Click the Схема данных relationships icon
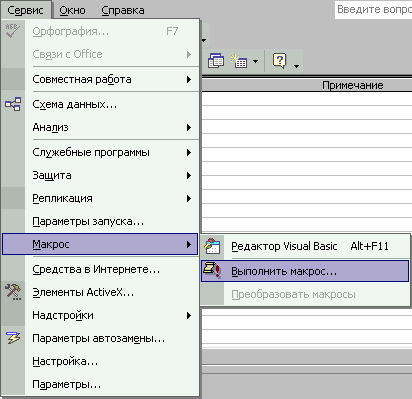The width and height of the screenshot is (412, 399). [x=13, y=104]
